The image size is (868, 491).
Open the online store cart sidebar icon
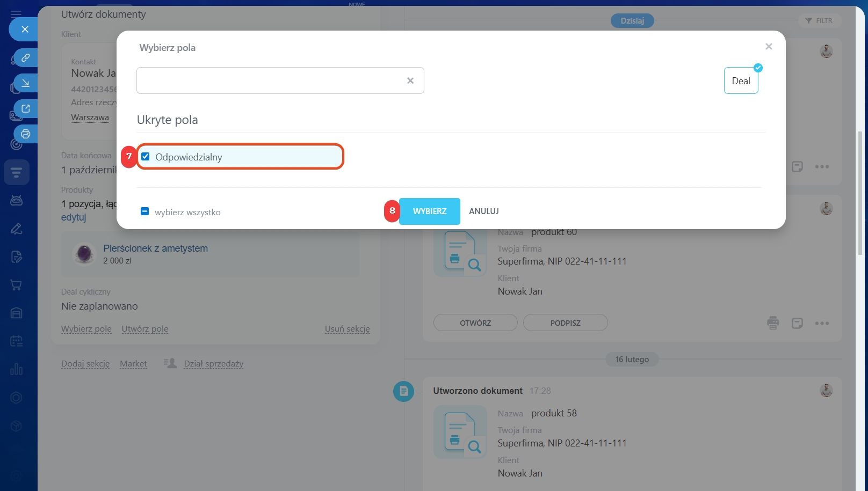16,285
